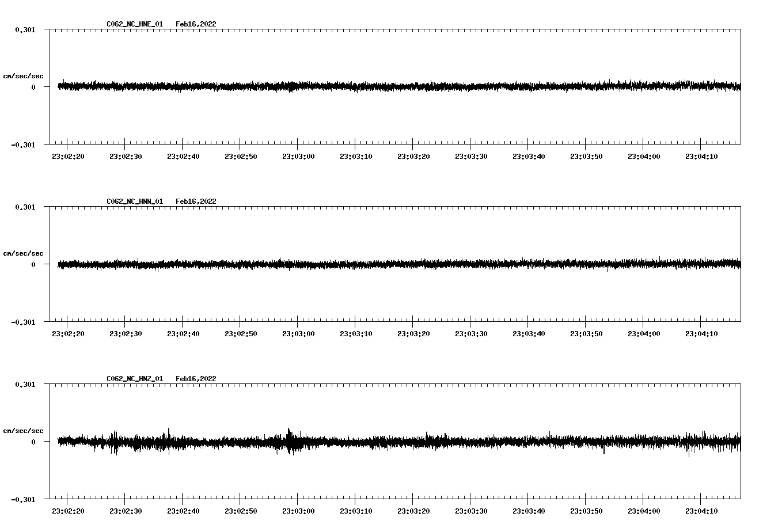782x532 pixels.
Task: Pick 23:02:30 below the HNZ trace
Action: click(126, 511)
